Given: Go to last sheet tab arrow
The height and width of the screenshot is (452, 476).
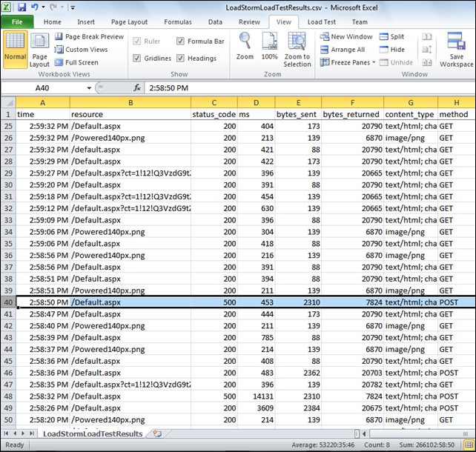Looking at the screenshot, I should click(x=32, y=433).
